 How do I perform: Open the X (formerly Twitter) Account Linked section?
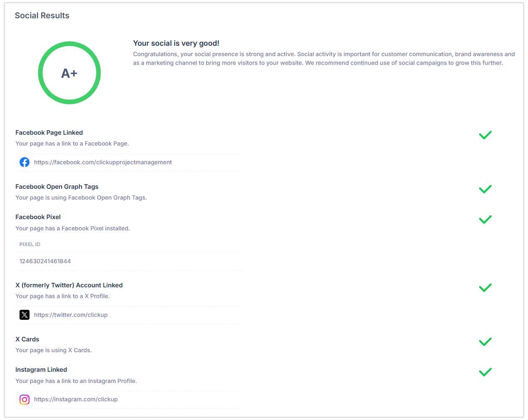[69, 285]
